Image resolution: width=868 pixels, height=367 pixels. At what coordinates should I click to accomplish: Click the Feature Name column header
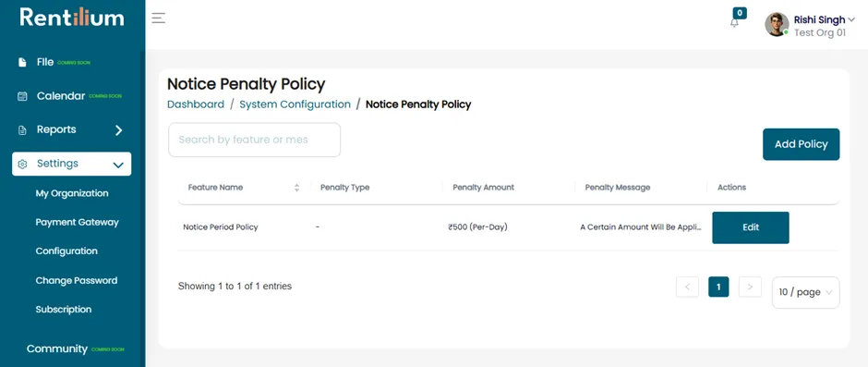(x=215, y=188)
